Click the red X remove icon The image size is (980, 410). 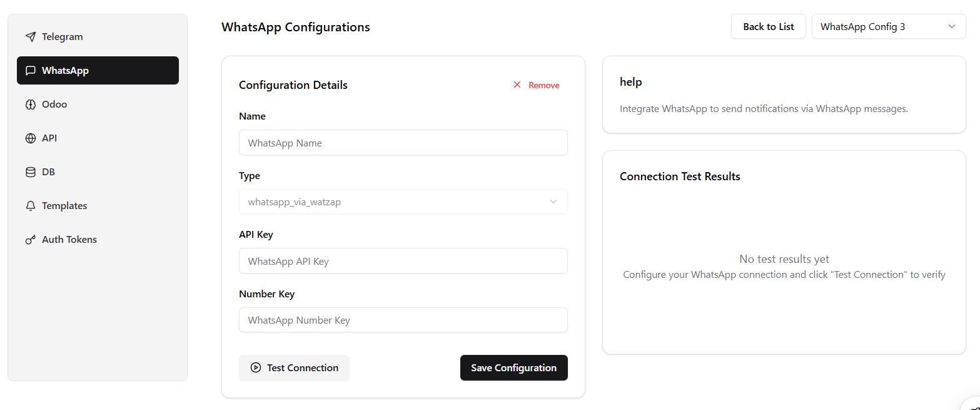(517, 85)
